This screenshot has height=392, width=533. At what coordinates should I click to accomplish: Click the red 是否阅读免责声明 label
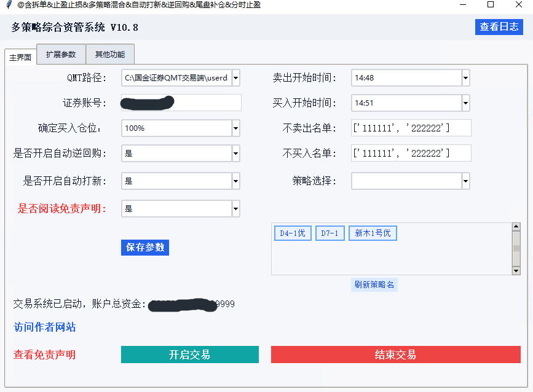(62, 208)
